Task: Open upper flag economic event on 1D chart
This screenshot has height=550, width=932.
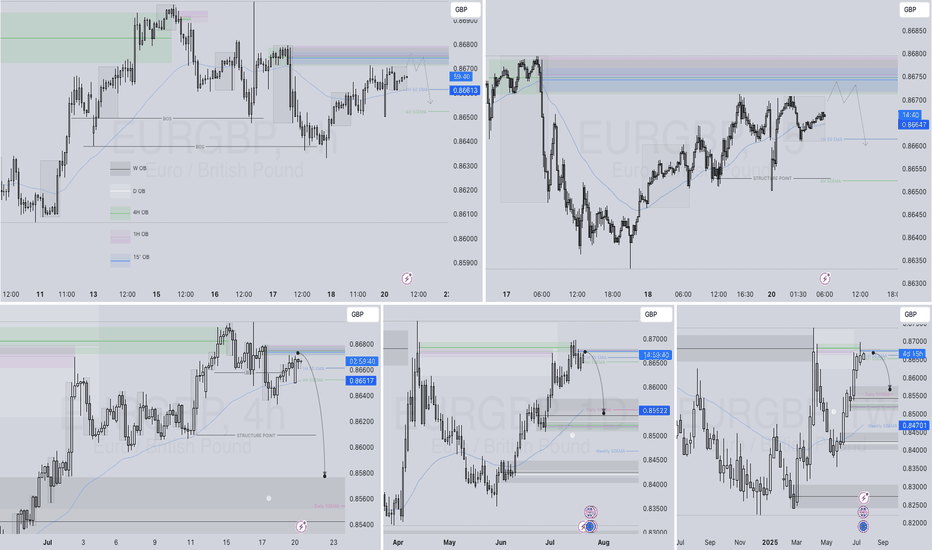Action: click(x=590, y=512)
